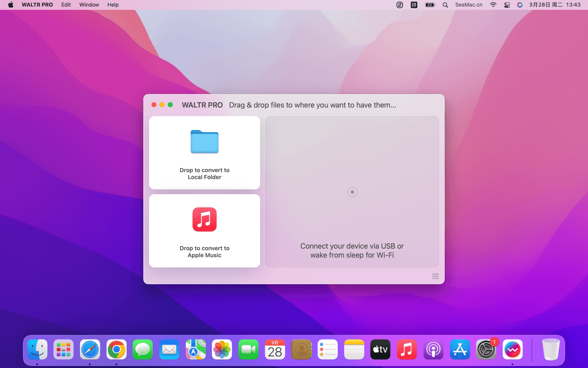This screenshot has width=588, height=368.
Task: Click the device searching indicator
Action: 352,192
